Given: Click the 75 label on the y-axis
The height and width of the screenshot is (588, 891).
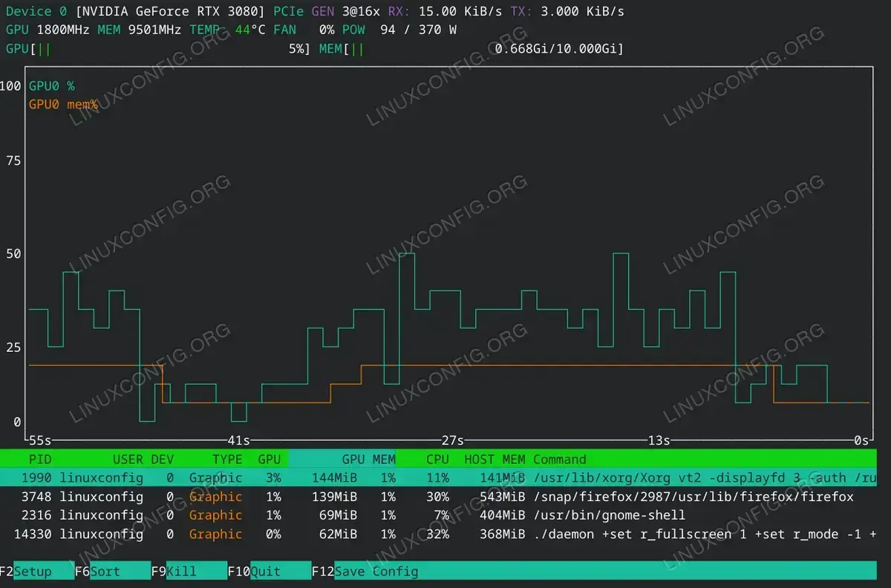Looking at the screenshot, I should (x=13, y=161).
